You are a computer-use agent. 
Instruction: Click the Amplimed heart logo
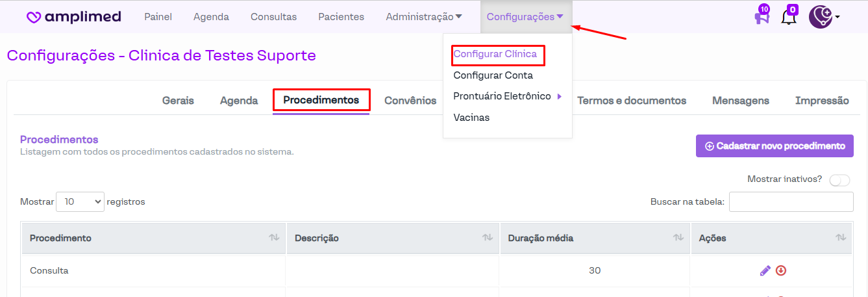pyautogui.click(x=34, y=18)
